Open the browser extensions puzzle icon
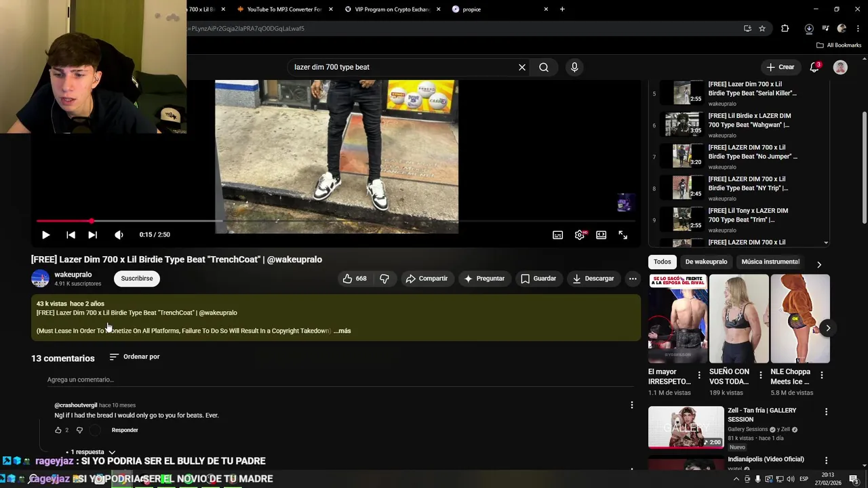Image resolution: width=868 pixels, height=488 pixels. 785,28
